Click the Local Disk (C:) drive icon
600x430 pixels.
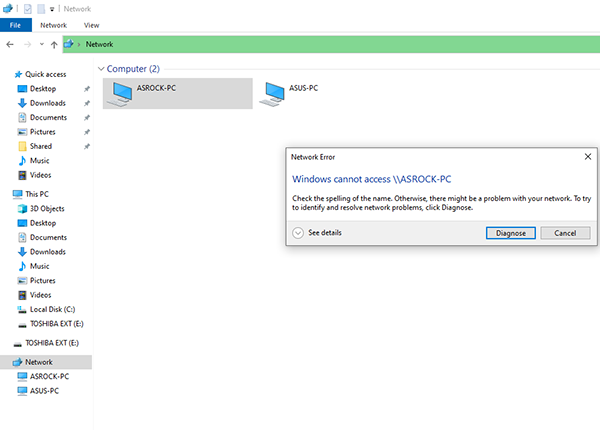22,309
